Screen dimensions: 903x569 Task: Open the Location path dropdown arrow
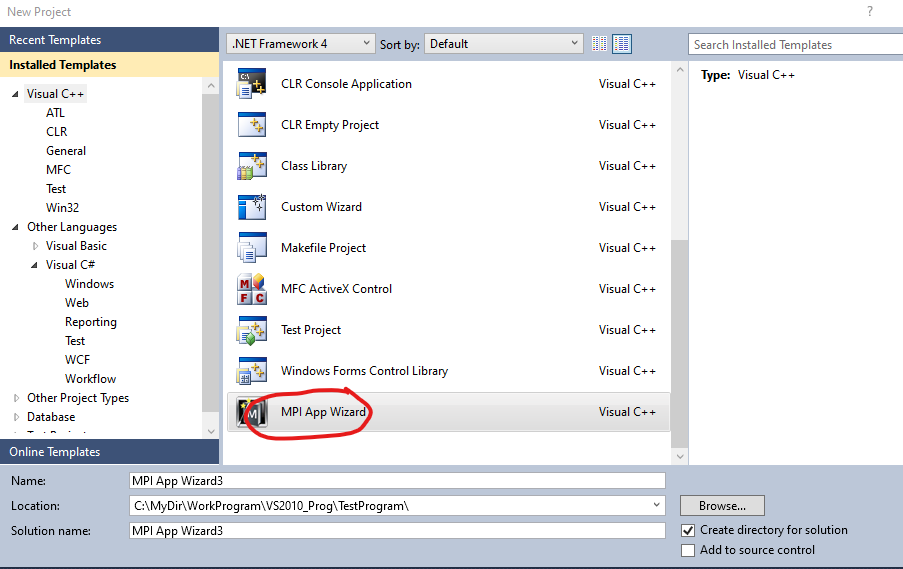point(656,505)
